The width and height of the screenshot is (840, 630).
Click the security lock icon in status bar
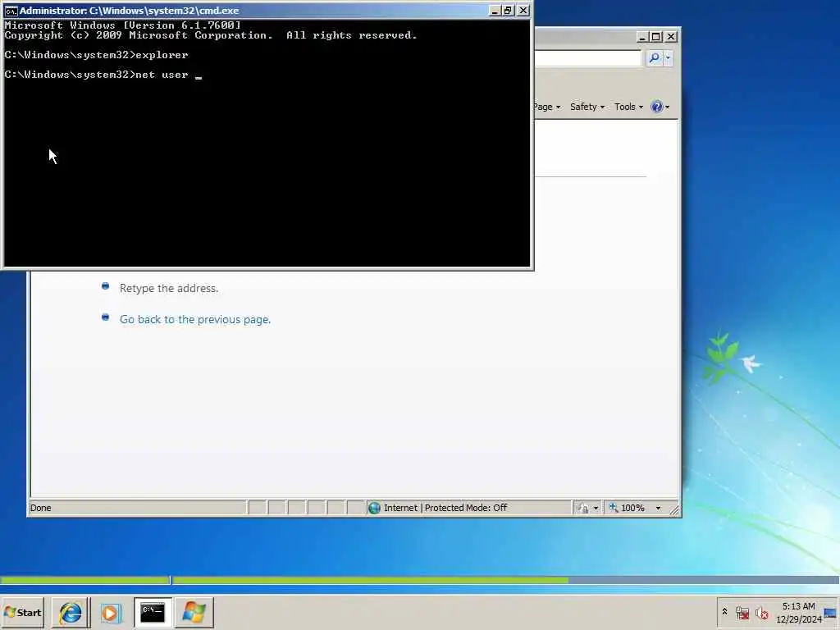pos(583,508)
